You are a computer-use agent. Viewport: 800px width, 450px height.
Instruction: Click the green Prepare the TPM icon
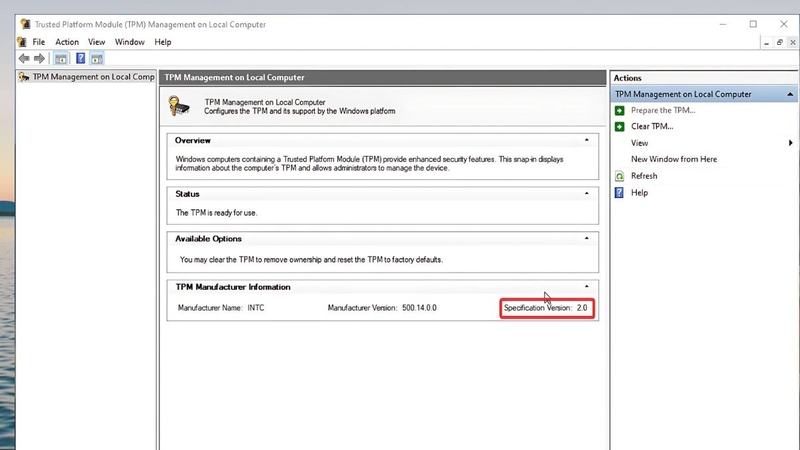pos(619,110)
